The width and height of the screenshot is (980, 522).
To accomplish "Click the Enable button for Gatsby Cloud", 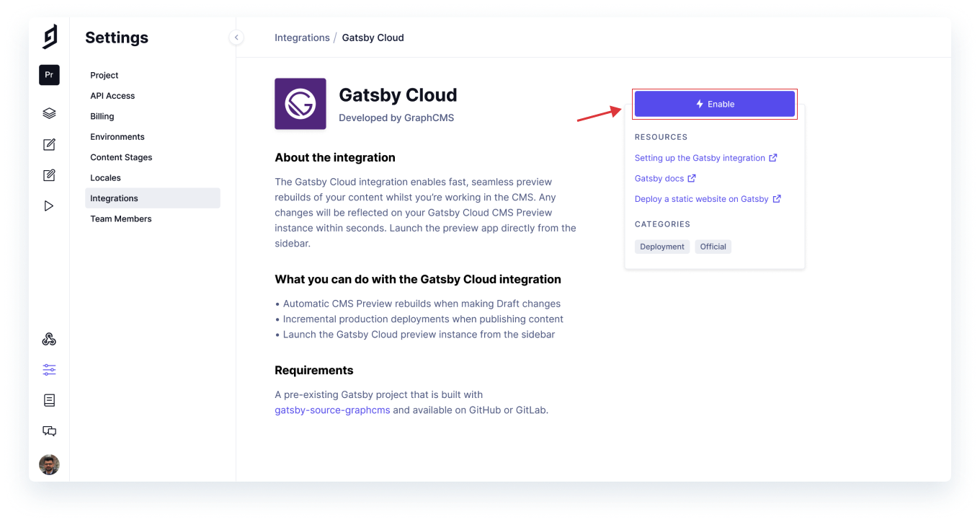I will click(x=715, y=104).
